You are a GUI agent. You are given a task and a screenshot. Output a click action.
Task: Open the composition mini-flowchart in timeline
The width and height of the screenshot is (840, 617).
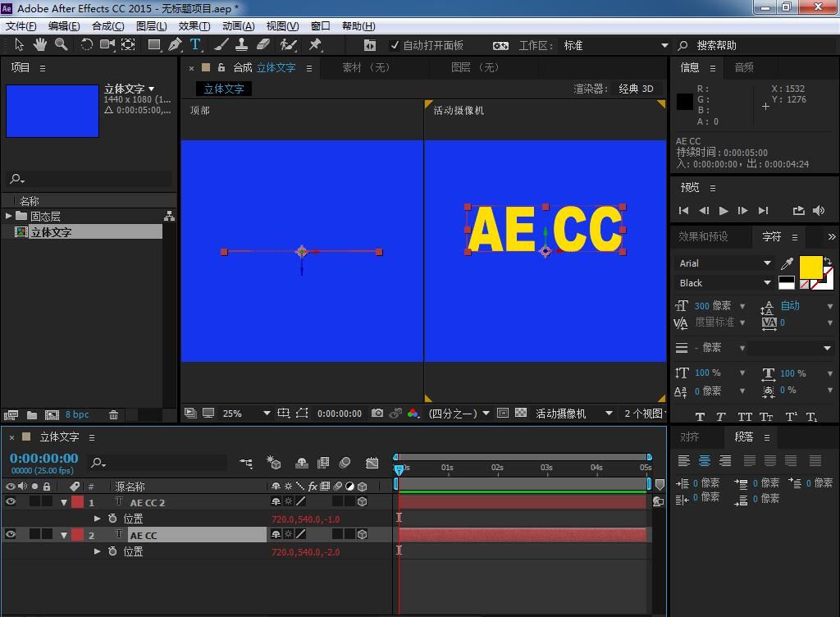coord(246,463)
